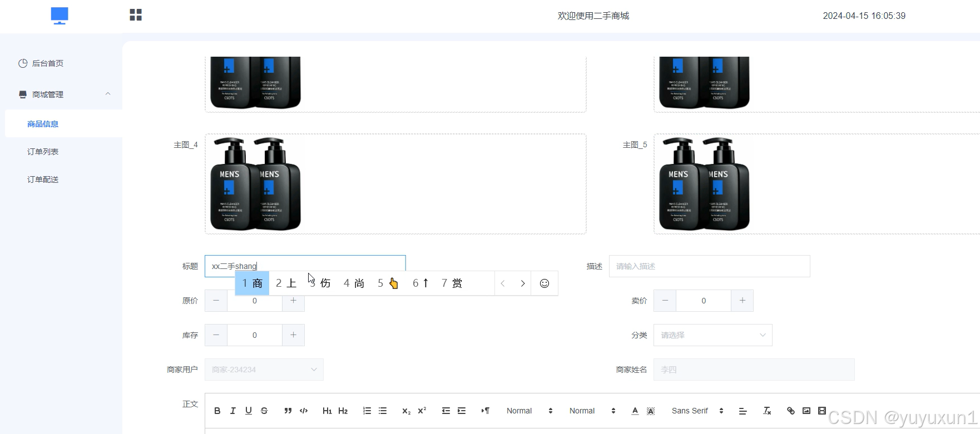Insert a blockquote in the editor
The height and width of the screenshot is (434, 980).
coord(288,411)
